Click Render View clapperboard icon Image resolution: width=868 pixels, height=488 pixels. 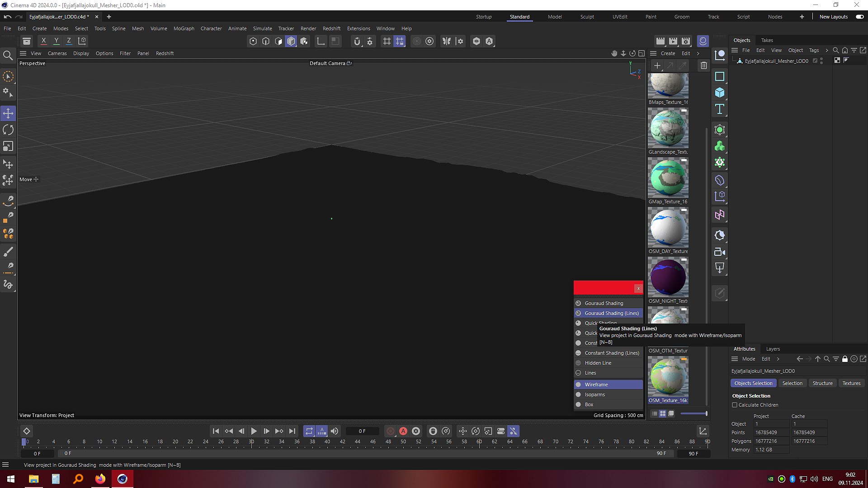[660, 41]
